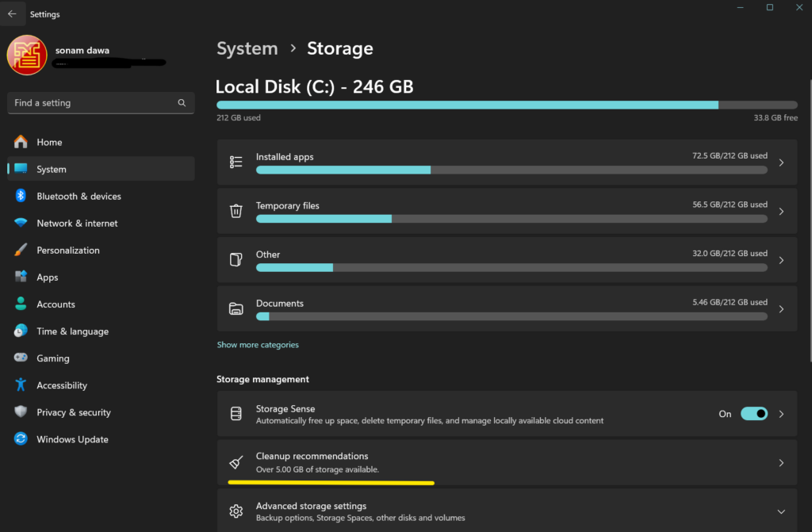Click the Bluetooth & devices icon

[x=21, y=196]
